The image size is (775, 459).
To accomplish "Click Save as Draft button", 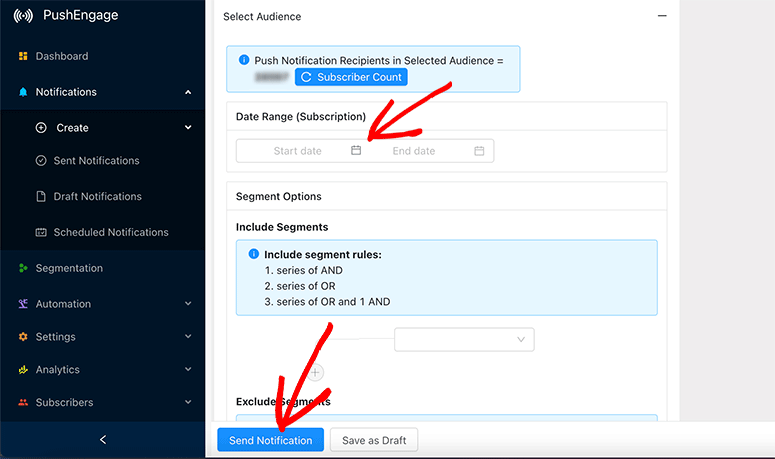I will [x=373, y=440].
